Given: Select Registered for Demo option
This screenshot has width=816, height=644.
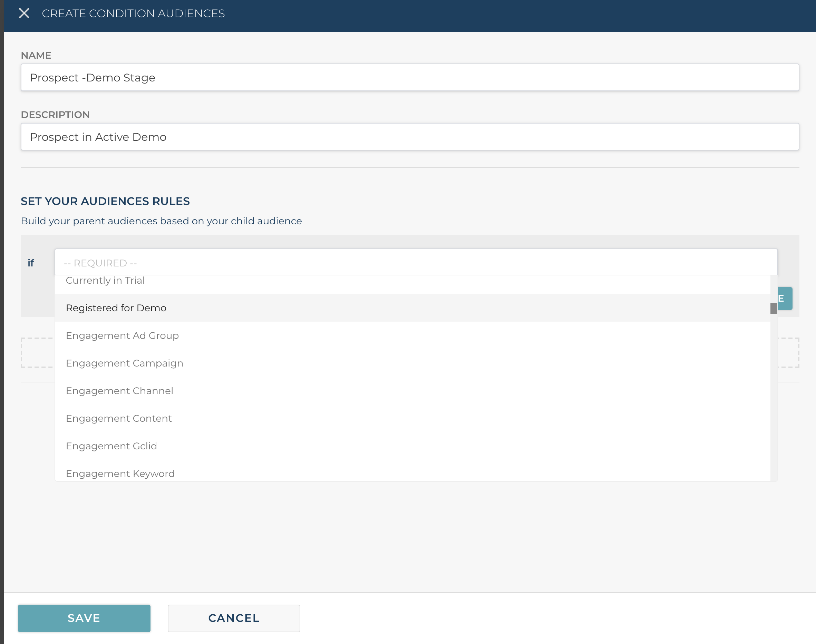Looking at the screenshot, I should pos(116,308).
